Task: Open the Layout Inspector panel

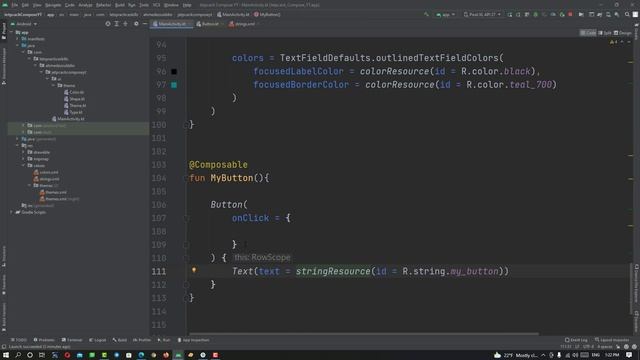Action: click(612, 340)
